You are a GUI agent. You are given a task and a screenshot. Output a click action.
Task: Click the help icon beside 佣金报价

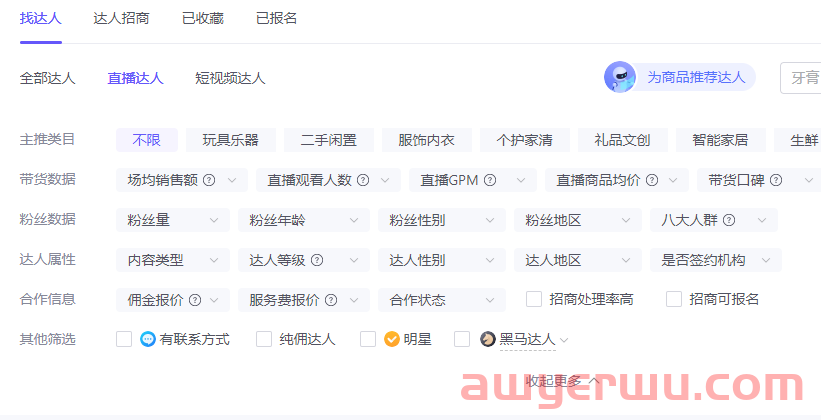point(195,300)
